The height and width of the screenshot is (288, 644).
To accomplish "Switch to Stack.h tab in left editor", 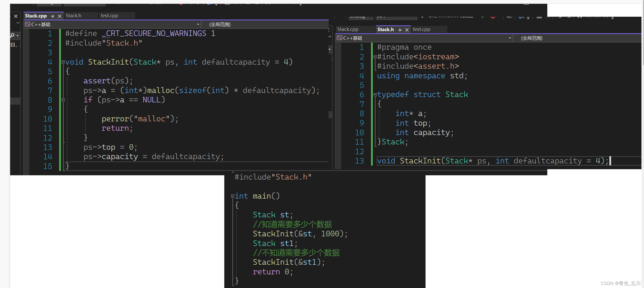I will click(x=73, y=16).
